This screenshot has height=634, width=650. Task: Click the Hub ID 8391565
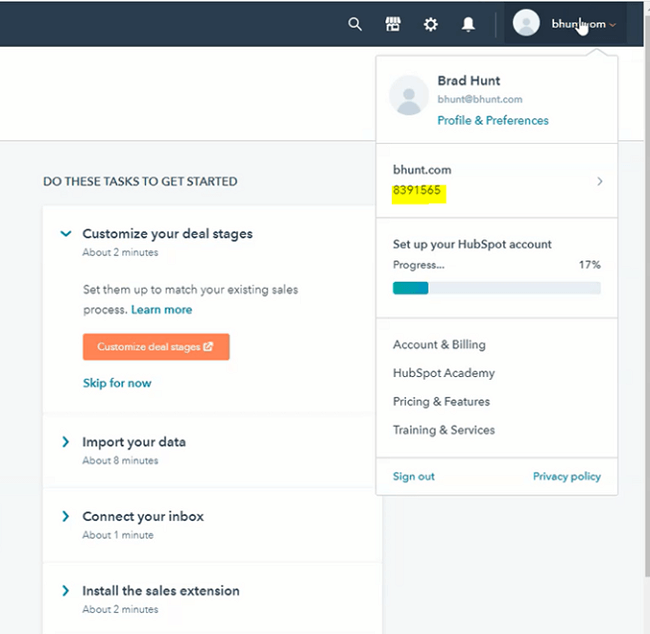[417, 190]
